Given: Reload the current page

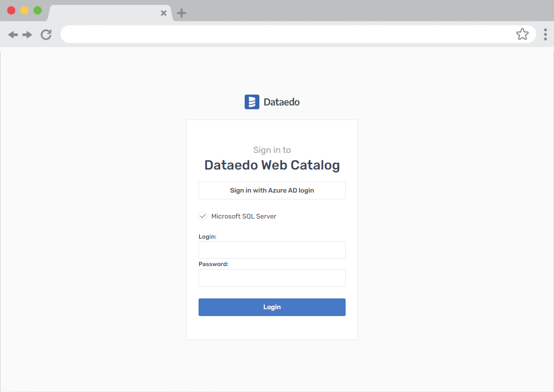Looking at the screenshot, I should [46, 34].
